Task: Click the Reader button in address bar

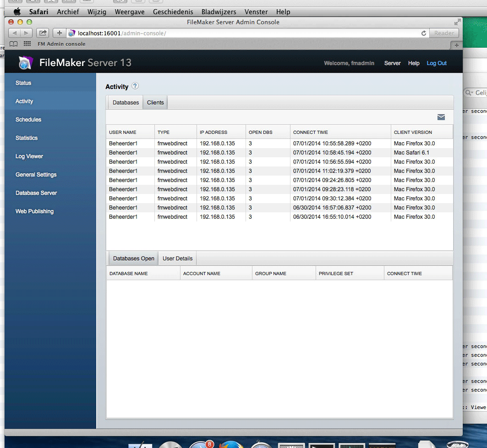Action: pyautogui.click(x=444, y=33)
